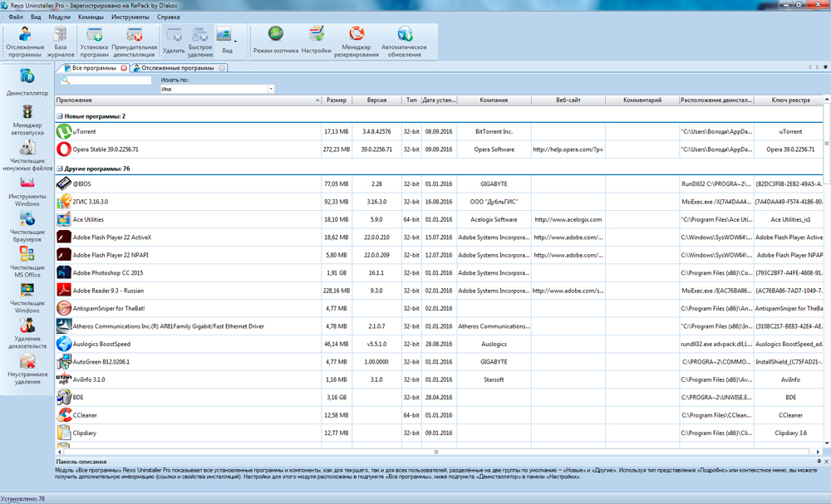Select the Clipdiary program row

tap(440, 433)
